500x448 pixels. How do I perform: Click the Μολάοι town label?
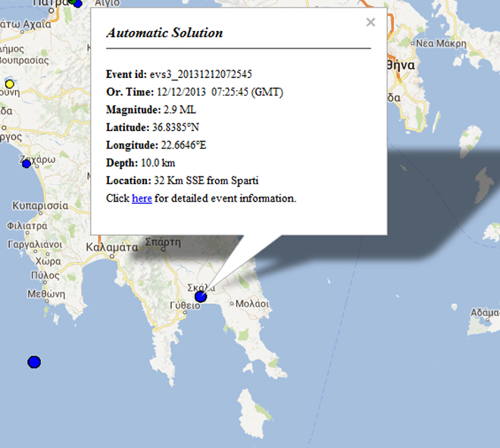tap(252, 303)
